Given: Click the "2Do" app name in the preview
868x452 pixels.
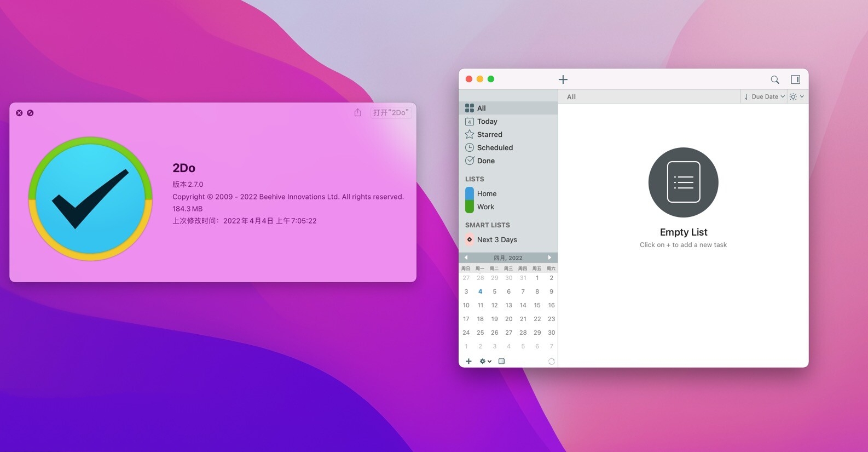Looking at the screenshot, I should [184, 168].
